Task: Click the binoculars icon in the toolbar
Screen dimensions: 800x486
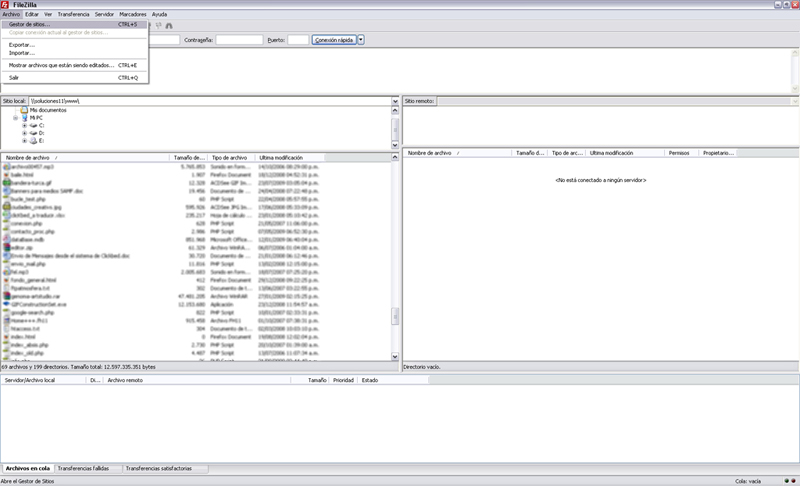Action: [x=169, y=25]
